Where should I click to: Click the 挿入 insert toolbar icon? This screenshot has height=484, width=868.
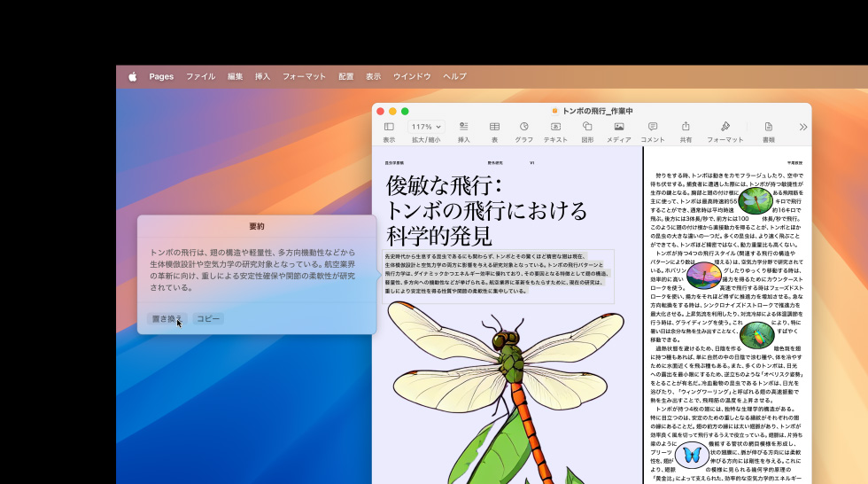(x=463, y=128)
